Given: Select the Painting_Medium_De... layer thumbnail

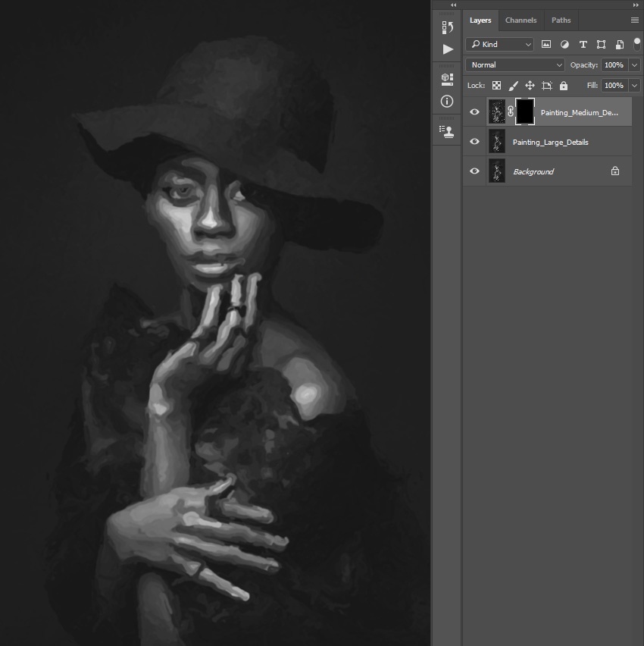Looking at the screenshot, I should 496,111.
